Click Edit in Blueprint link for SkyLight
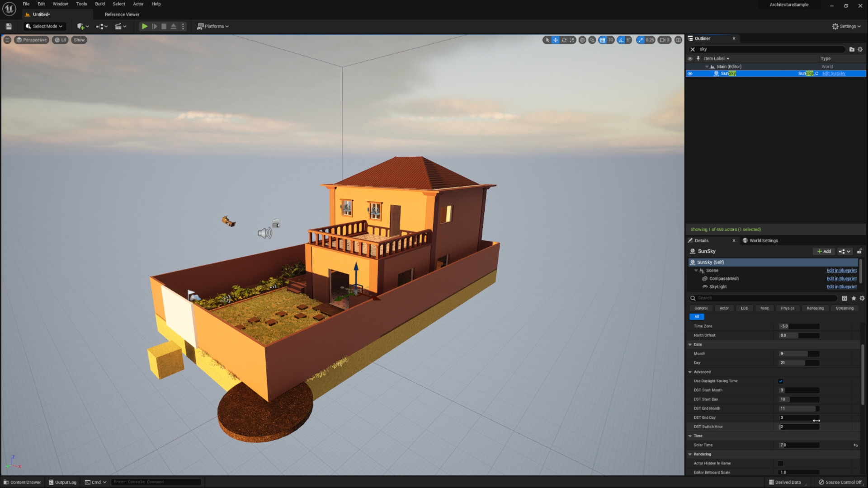Image resolution: width=868 pixels, height=488 pixels. point(841,287)
